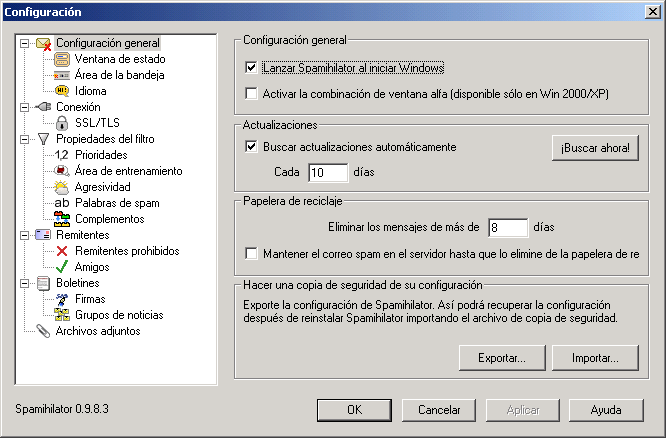Viewport: 666px width, 438px height.
Task: Select Grupos de noticias in the tree
Action: pyautogui.click(x=119, y=315)
